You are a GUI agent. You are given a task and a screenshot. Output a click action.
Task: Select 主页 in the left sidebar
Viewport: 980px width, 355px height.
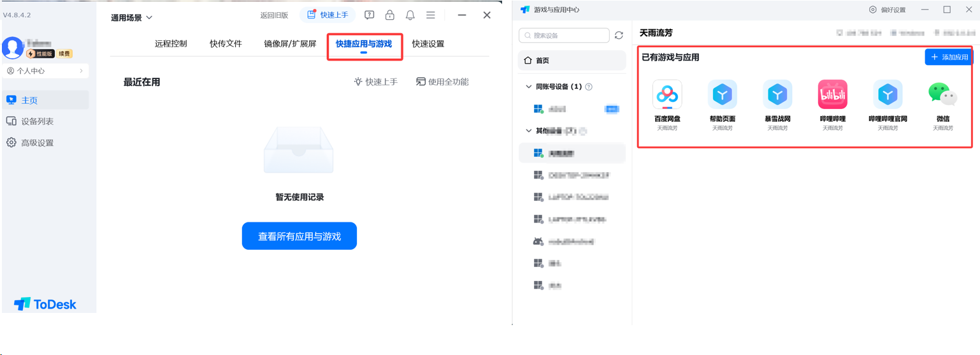45,100
